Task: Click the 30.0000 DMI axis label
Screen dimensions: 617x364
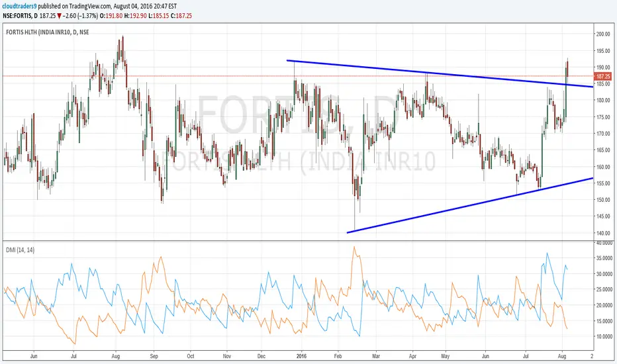Action: tap(604, 274)
